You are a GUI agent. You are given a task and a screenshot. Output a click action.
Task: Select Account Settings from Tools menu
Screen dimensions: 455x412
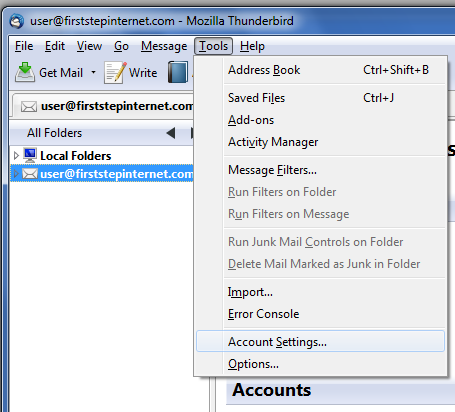(x=320, y=341)
